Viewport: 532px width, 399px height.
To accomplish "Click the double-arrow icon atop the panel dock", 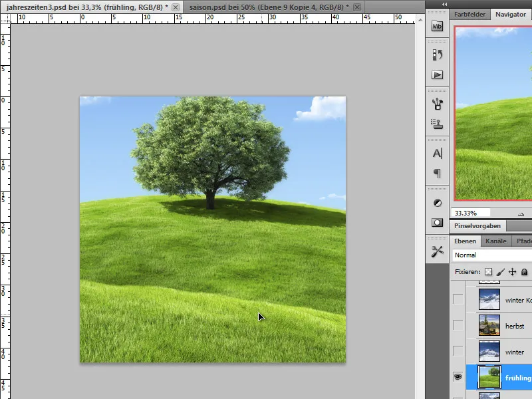I will pos(444,4).
